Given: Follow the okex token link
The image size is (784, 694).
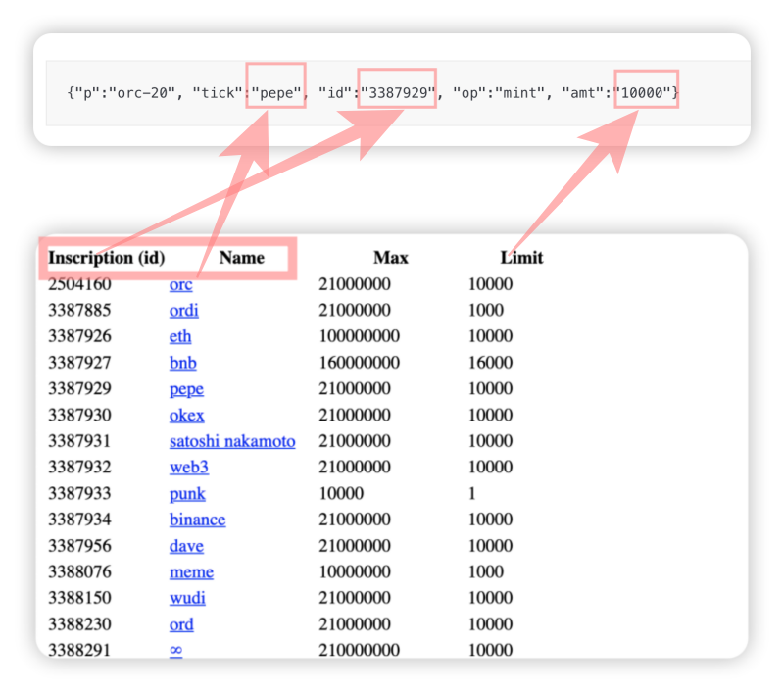Looking at the screenshot, I should coord(186,415).
